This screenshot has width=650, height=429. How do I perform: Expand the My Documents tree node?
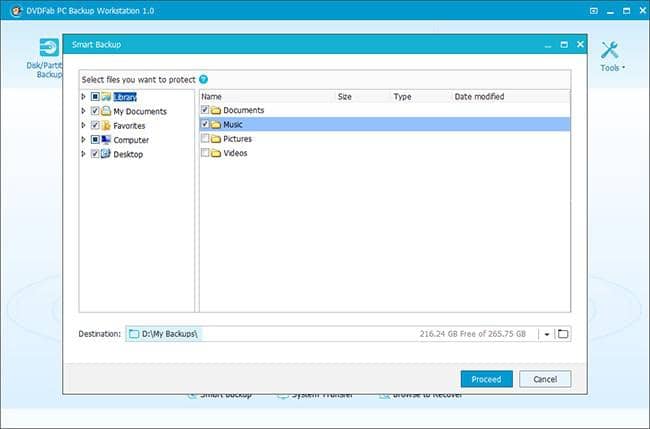click(x=83, y=111)
